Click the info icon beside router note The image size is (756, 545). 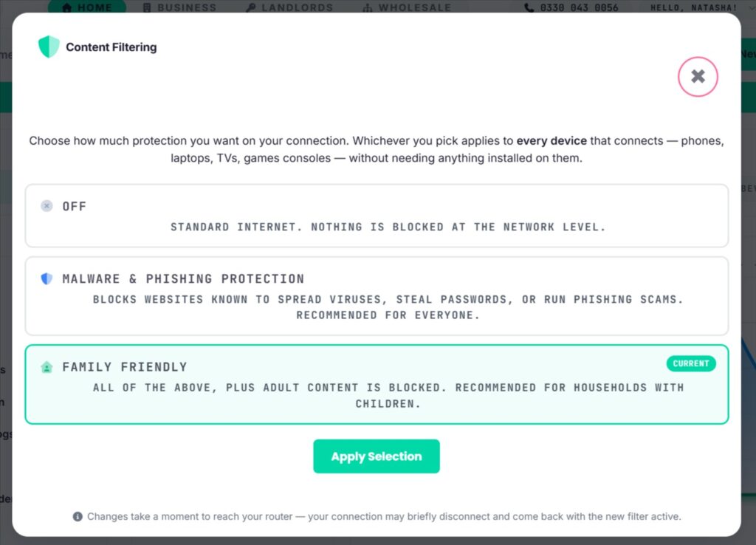tap(78, 516)
